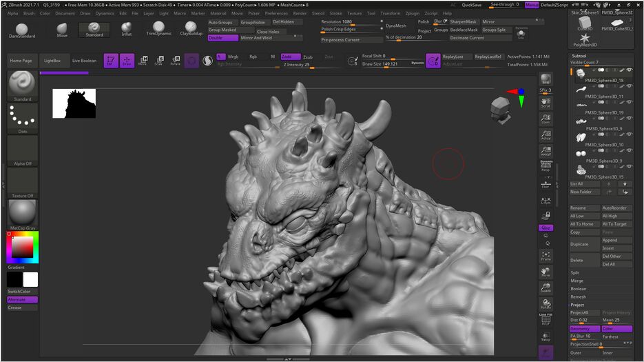Open the Tool menu
Image resolution: width=644 pixels, height=362 pixels.
coord(371,13)
